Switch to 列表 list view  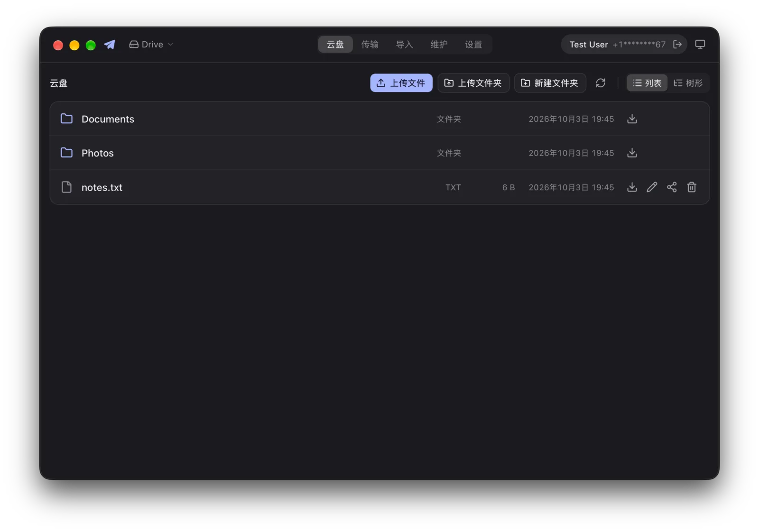[x=647, y=83]
